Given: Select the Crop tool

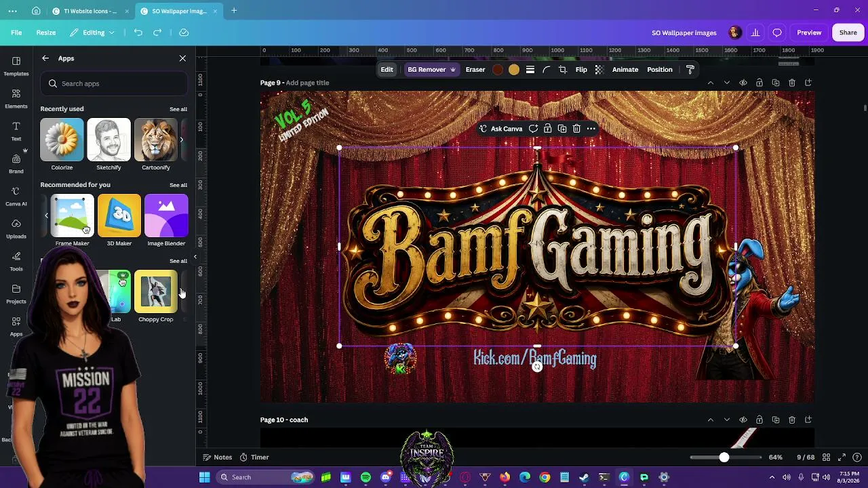Looking at the screenshot, I should click(x=563, y=70).
